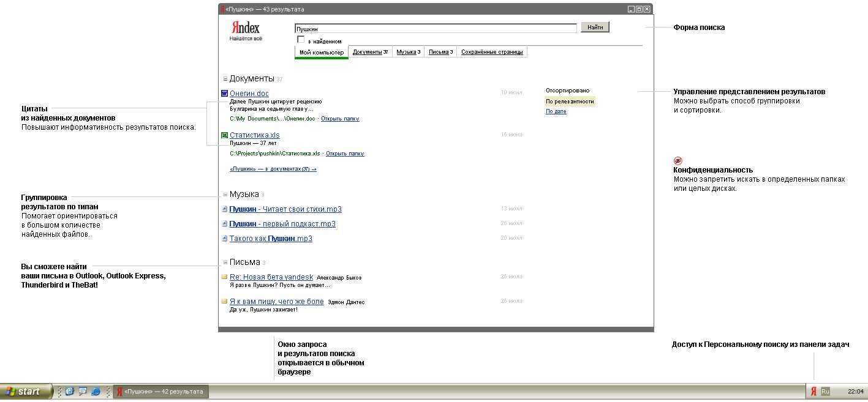Image resolution: width=868 pixels, height=402 pixels.
Task: Click the red Я icon in the system tray
Action: pos(813,392)
